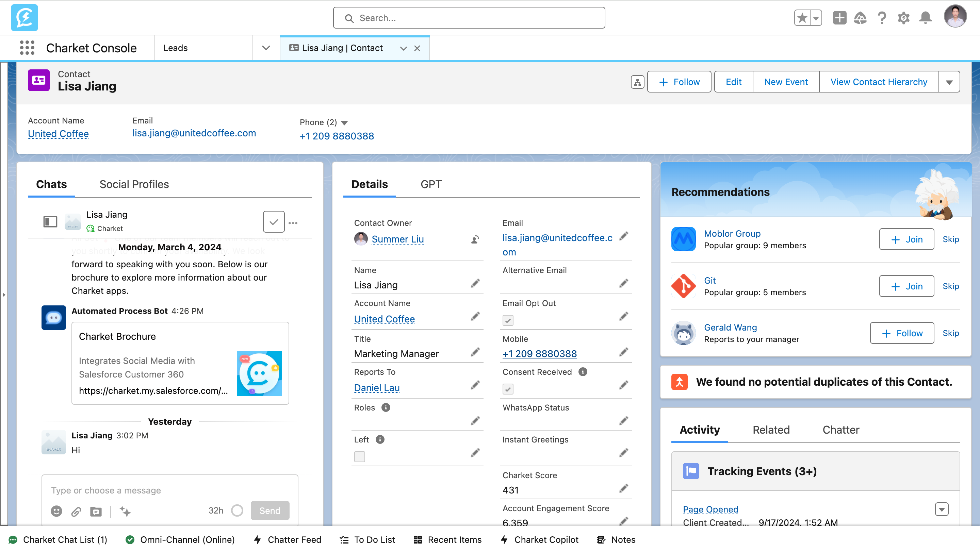Open Omni-Channel (Online) utility
Screen dimensions: 980x553
[180, 539]
